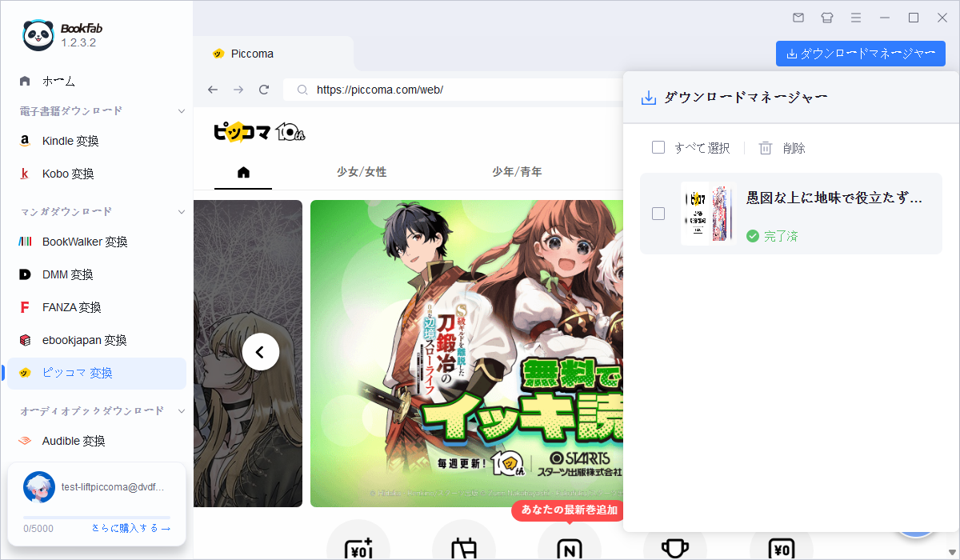
Task: Click the trophy ranking round icon
Action: click(x=674, y=546)
